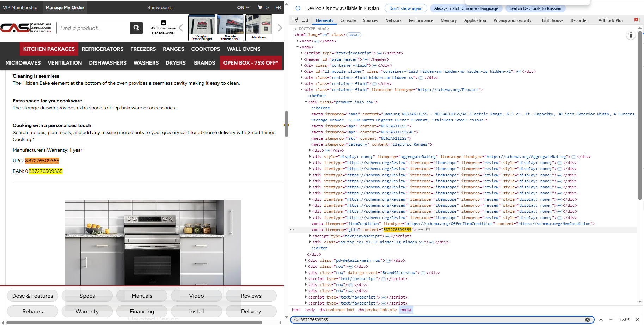
Task: Switch to the Network tab
Action: click(x=393, y=20)
